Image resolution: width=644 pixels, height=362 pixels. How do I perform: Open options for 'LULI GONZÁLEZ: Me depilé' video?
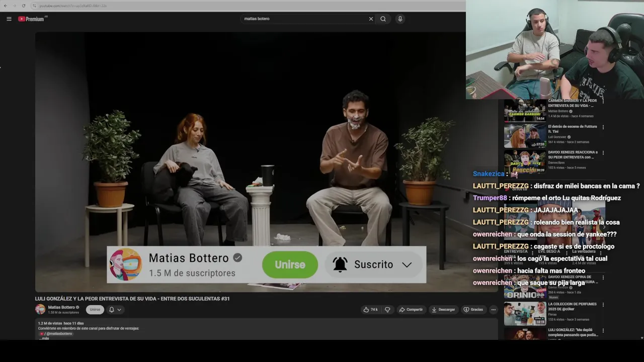[x=603, y=331]
